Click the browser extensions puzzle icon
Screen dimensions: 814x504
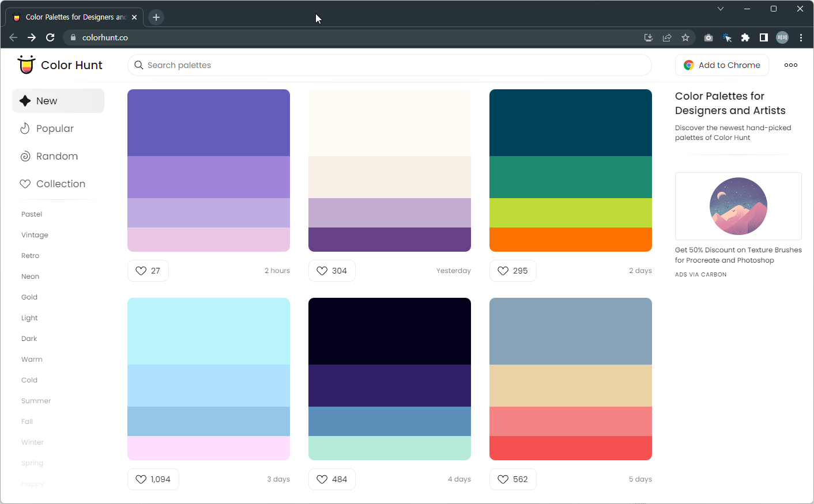point(745,37)
